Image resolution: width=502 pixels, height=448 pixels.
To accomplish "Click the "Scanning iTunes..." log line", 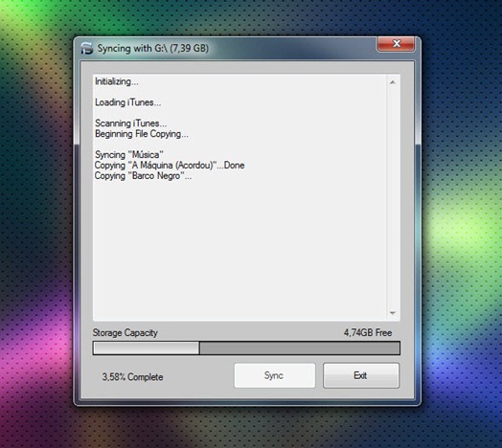I will 130,123.
